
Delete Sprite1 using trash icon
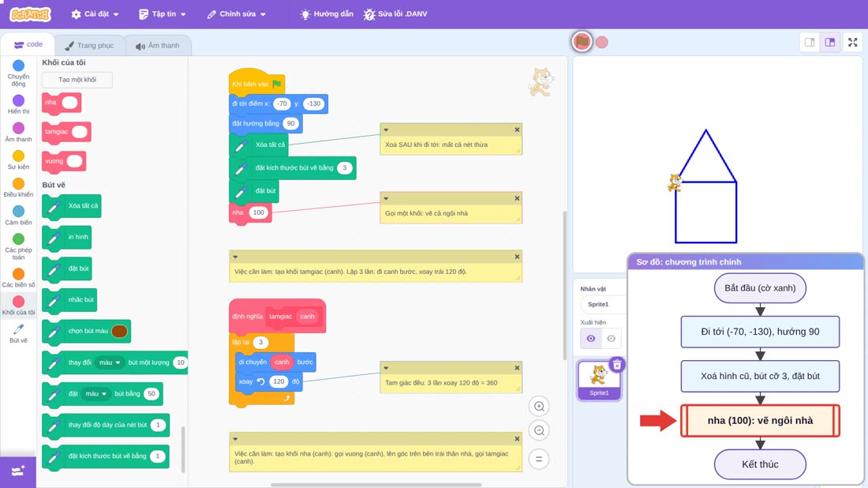(617, 365)
